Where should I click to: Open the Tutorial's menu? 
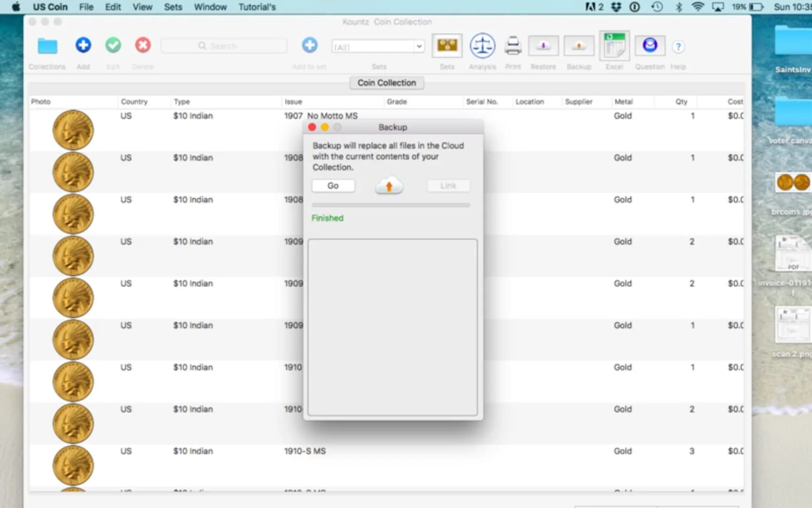(x=257, y=7)
